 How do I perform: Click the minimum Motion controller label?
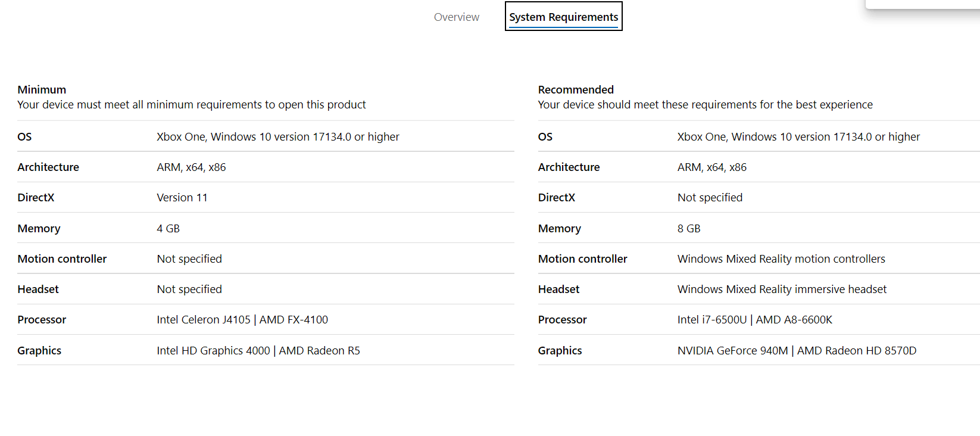pos(62,259)
